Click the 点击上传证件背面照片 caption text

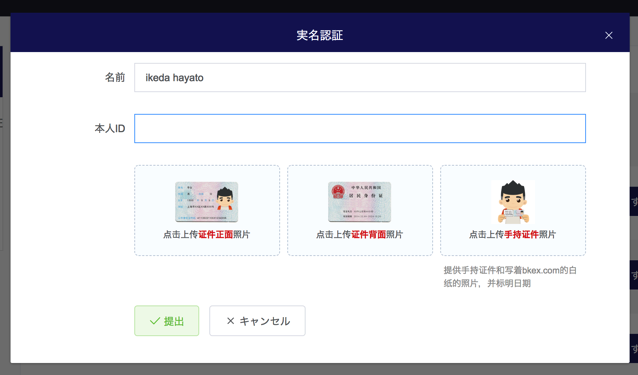click(x=360, y=235)
